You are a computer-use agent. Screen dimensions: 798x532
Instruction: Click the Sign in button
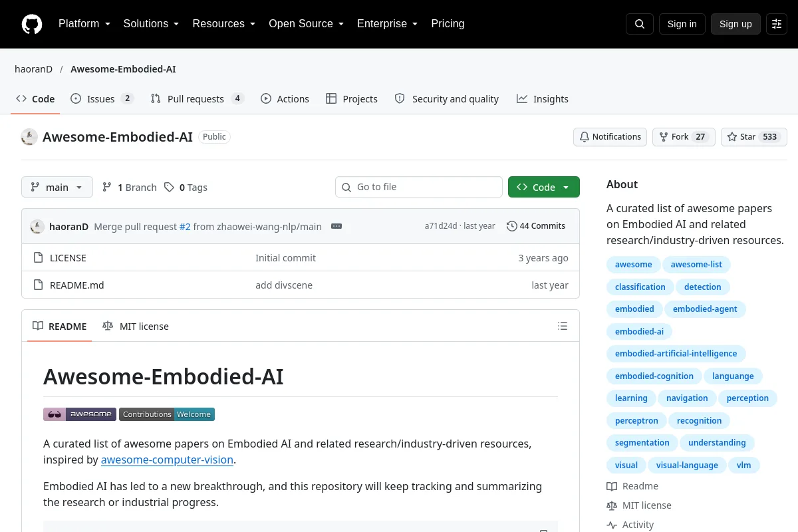click(x=682, y=24)
